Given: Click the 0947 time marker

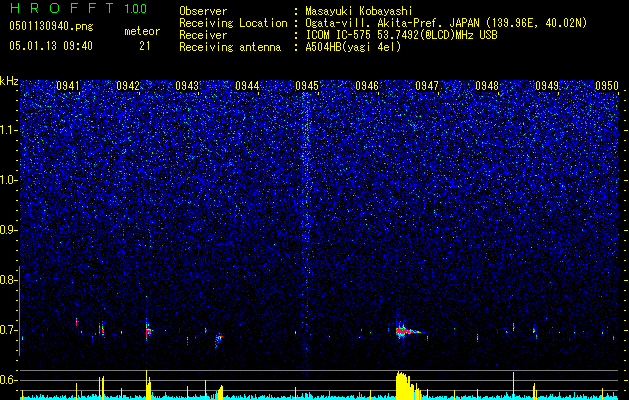Looking at the screenshot, I should (x=427, y=86).
